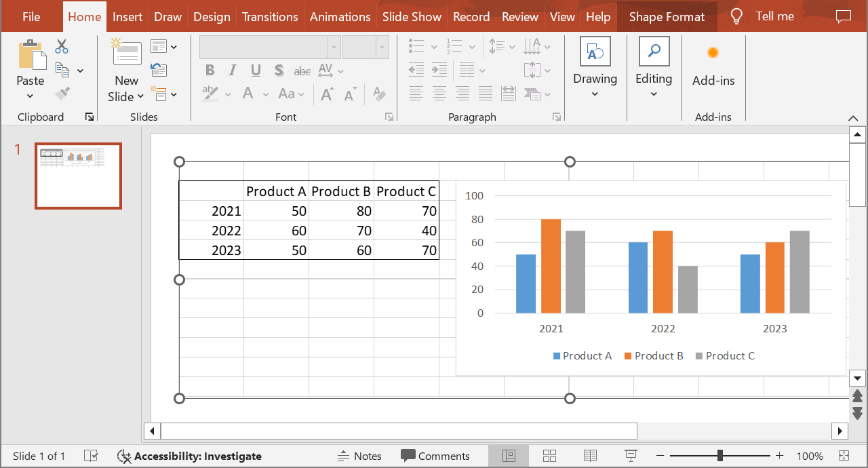Click the Cut scissors icon
The width and height of the screenshot is (868, 468).
point(62,46)
